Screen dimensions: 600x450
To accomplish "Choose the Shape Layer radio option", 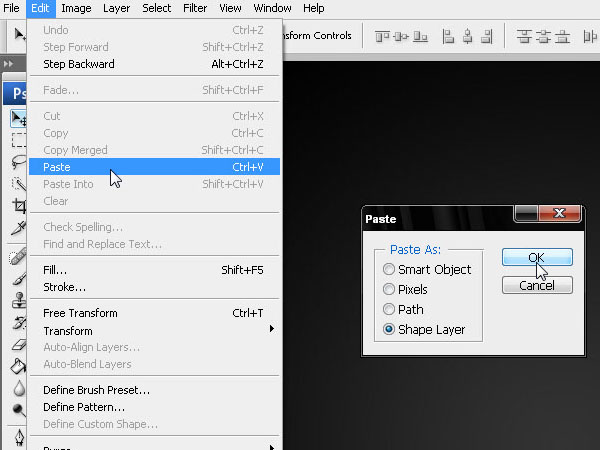I will pyautogui.click(x=389, y=329).
